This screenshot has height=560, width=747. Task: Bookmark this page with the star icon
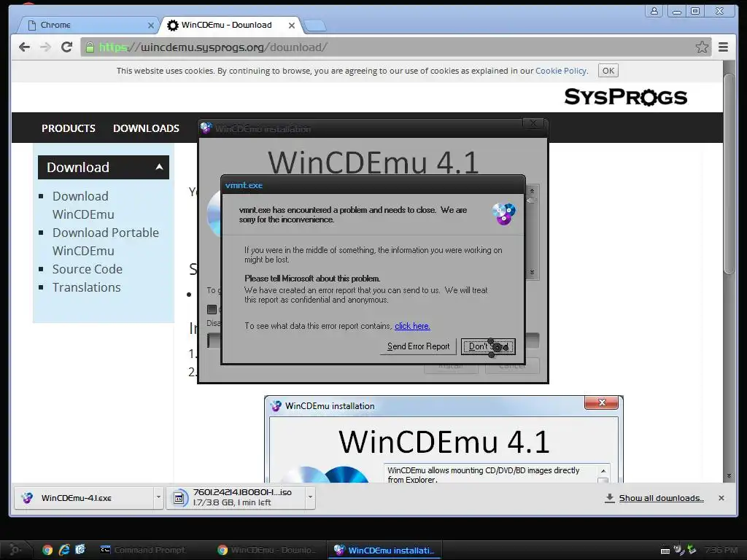point(702,47)
